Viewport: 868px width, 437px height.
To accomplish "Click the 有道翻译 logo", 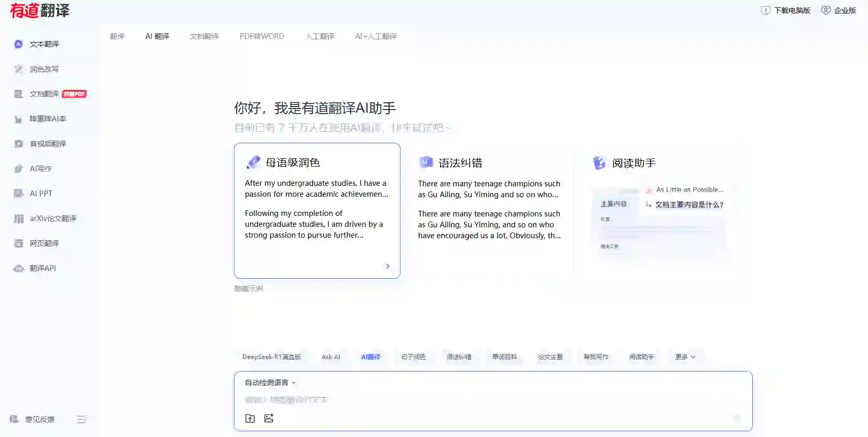I will (x=40, y=10).
